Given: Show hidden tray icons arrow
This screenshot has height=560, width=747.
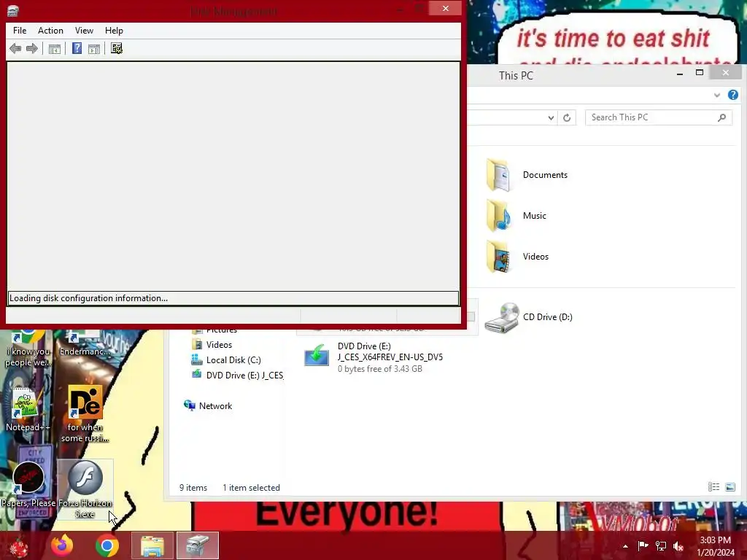Looking at the screenshot, I should point(625,546).
